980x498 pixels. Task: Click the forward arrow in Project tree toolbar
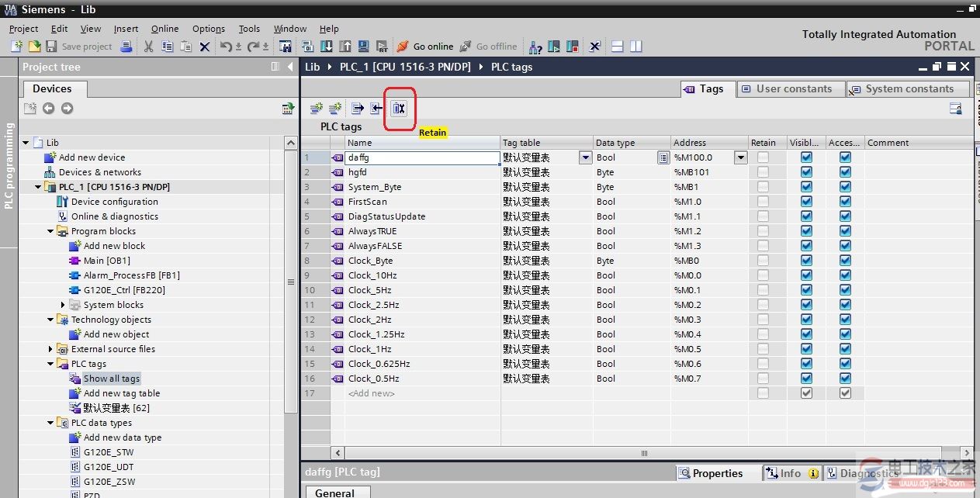67,109
